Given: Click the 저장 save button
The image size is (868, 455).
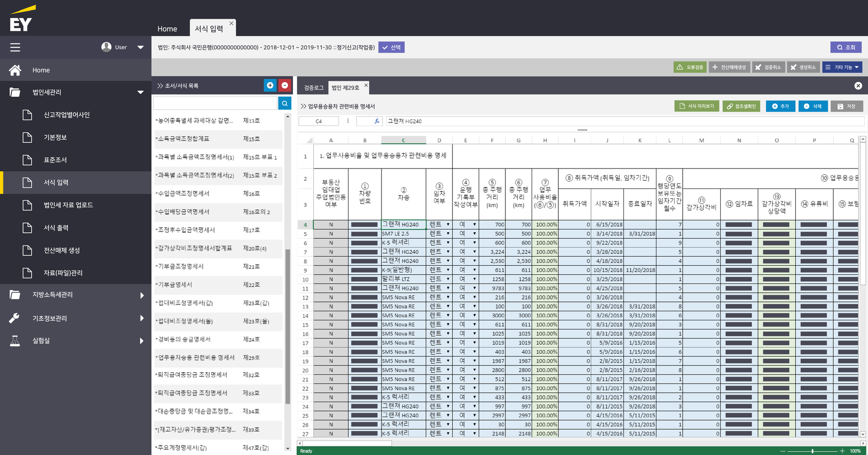Looking at the screenshot, I should (x=847, y=106).
